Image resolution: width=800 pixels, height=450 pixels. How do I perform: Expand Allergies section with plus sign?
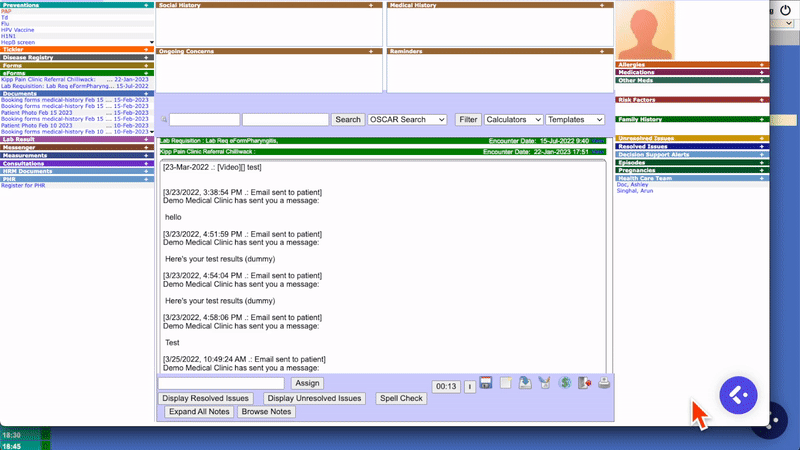click(x=762, y=64)
